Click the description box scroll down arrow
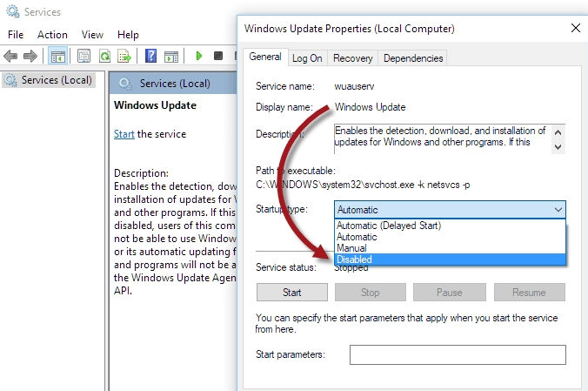 pos(558,147)
